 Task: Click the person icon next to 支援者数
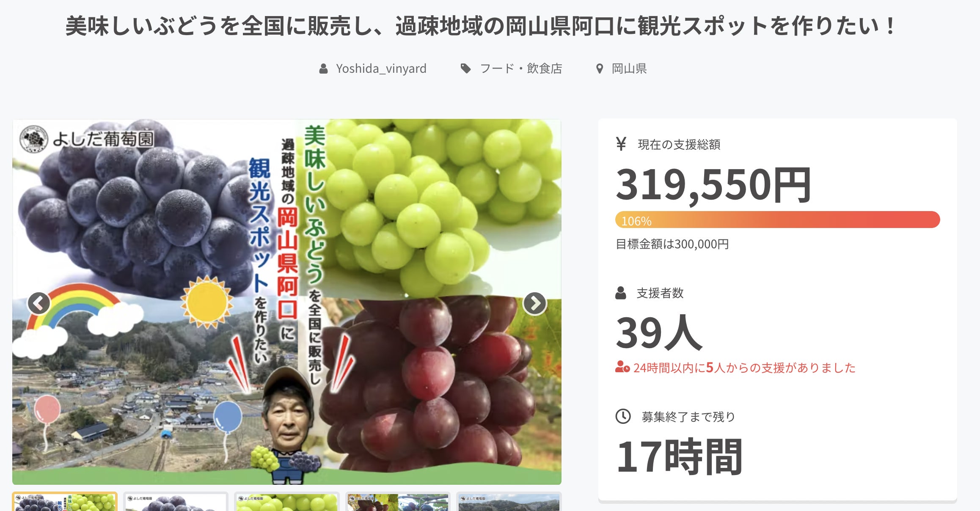621,293
